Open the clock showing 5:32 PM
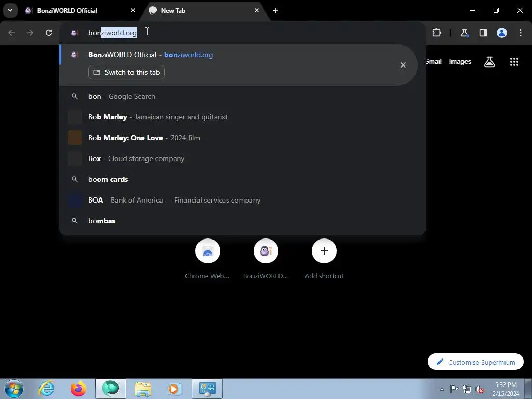Viewport: 532px width, 399px height. [x=506, y=389]
